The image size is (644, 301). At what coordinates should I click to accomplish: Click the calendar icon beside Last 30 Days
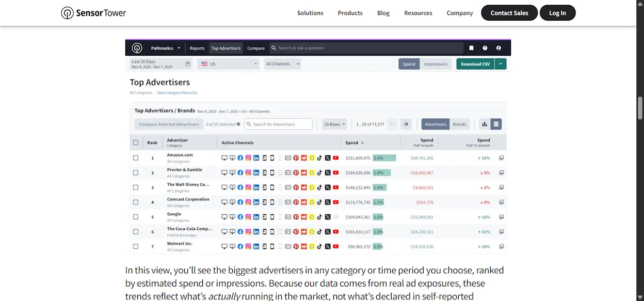188,64
